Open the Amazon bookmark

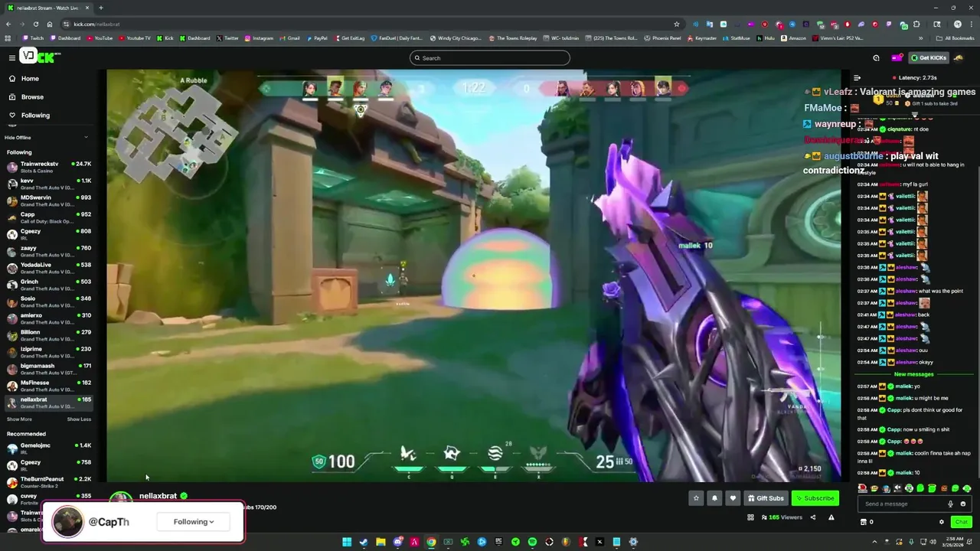pyautogui.click(x=793, y=37)
